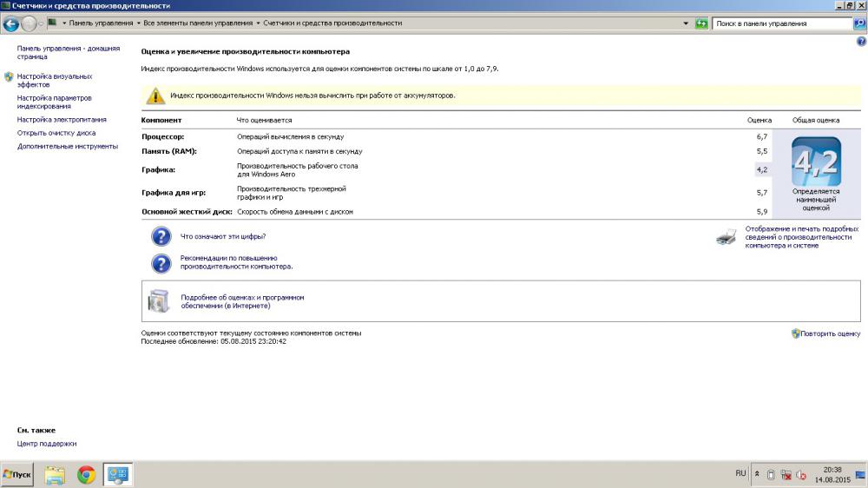The image size is (868, 488).
Task: Click the network tray icon with red cross
Action: (786, 475)
